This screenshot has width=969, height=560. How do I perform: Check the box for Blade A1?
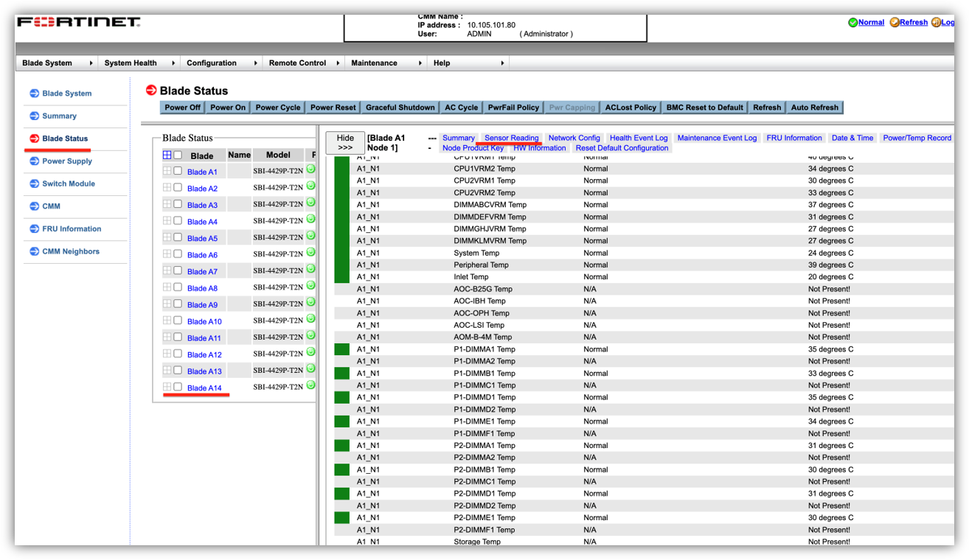(178, 171)
